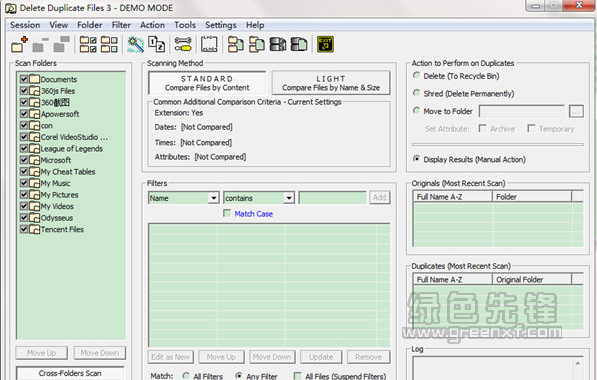Image resolution: width=597 pixels, height=380 pixels.
Task: Click the Log panel scrollbar up arrow
Action: [578, 364]
